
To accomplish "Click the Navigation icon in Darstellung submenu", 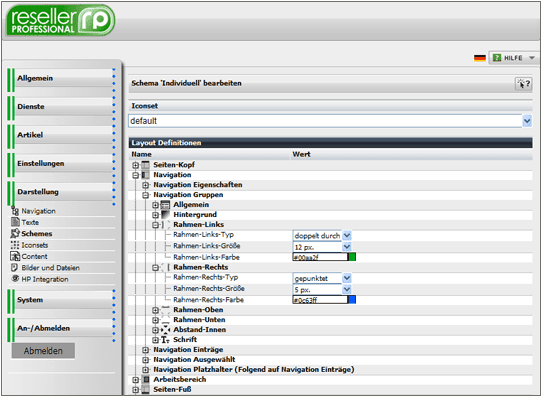I will coord(15,210).
